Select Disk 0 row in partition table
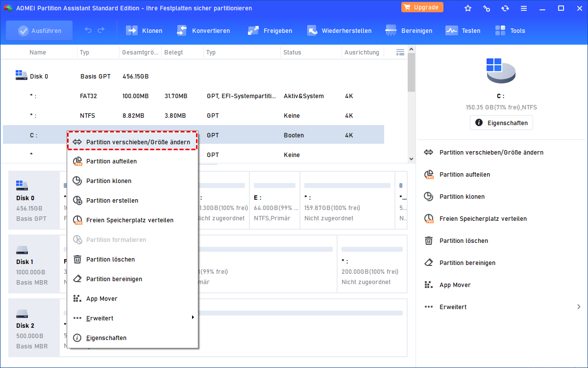The width and height of the screenshot is (588, 368). pos(194,77)
